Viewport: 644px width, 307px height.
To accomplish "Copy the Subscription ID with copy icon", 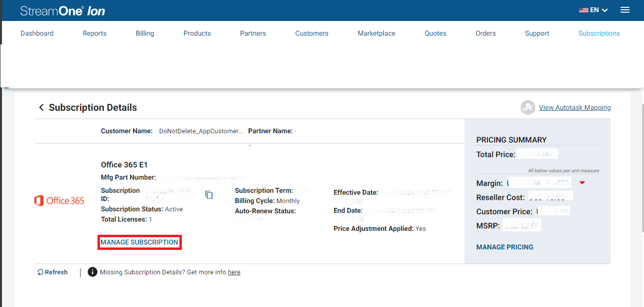I will point(209,195).
